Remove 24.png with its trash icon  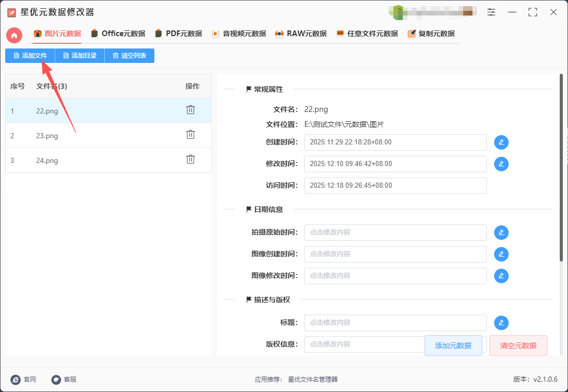pyautogui.click(x=191, y=159)
